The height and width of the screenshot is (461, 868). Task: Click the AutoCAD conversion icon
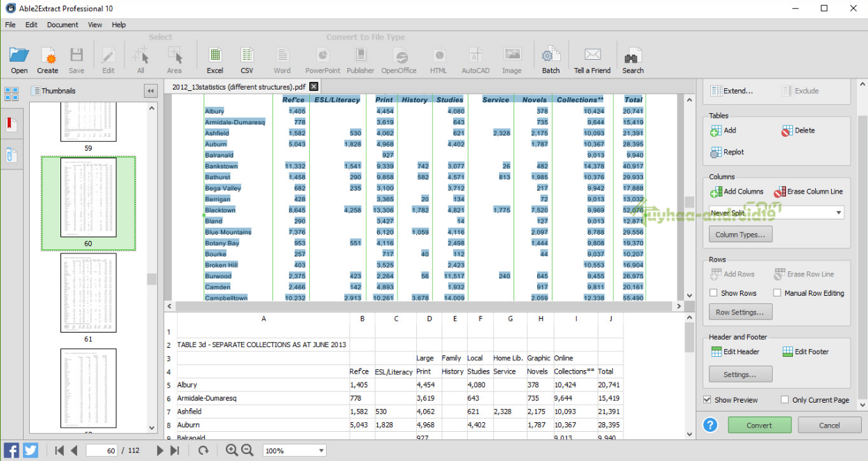point(475,56)
